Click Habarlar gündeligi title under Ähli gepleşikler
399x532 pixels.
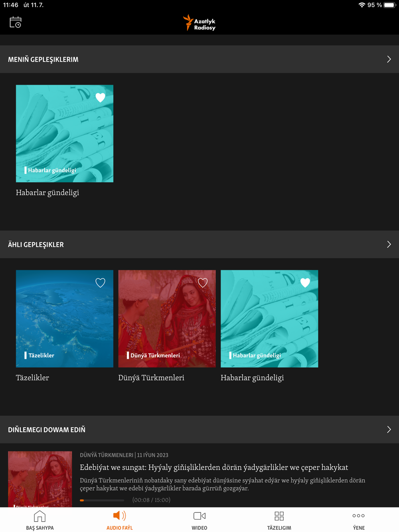click(252, 378)
